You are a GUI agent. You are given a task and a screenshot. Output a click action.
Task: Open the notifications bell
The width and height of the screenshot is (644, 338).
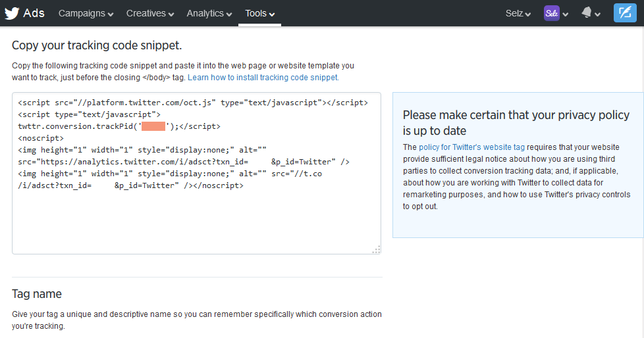(x=587, y=13)
